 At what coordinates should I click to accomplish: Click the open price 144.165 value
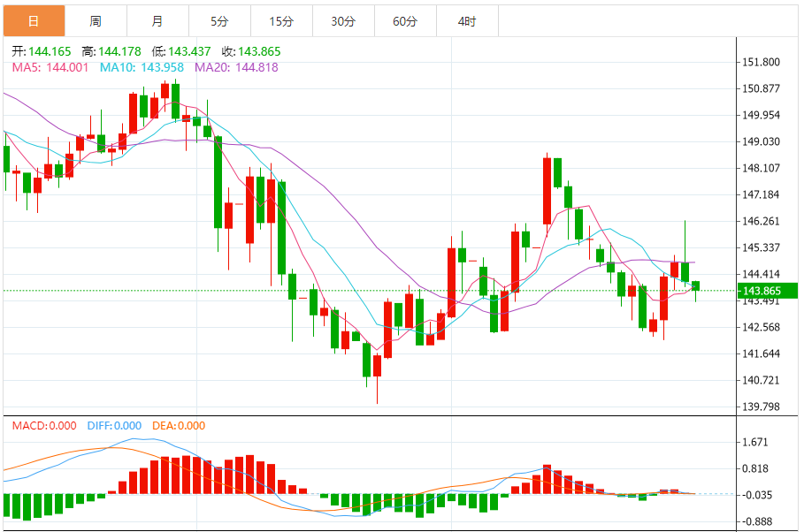(50, 51)
